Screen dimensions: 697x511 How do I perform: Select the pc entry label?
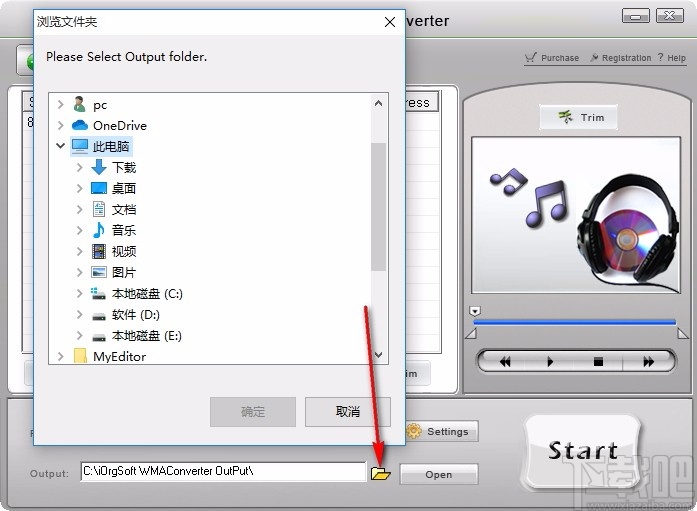click(x=100, y=105)
